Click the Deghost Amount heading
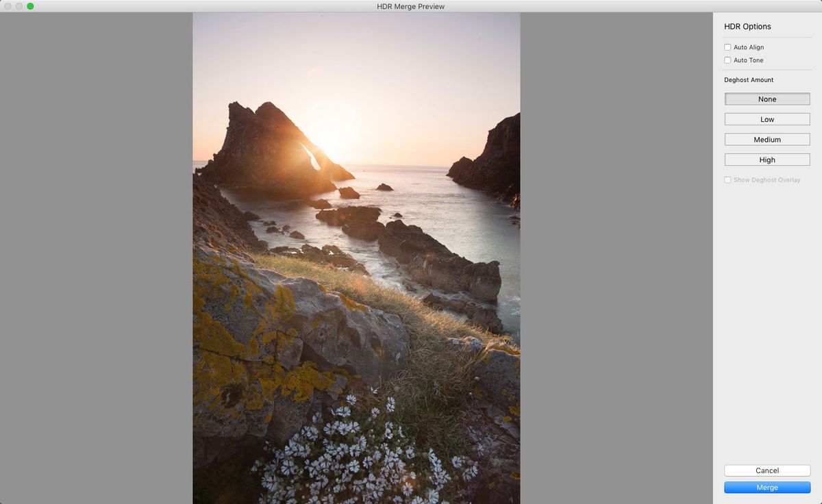The image size is (822, 504). pos(749,79)
